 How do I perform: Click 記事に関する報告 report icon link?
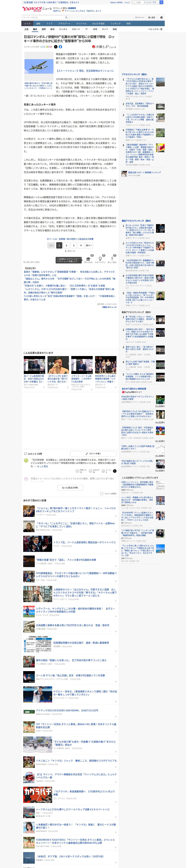(x=31, y=262)
